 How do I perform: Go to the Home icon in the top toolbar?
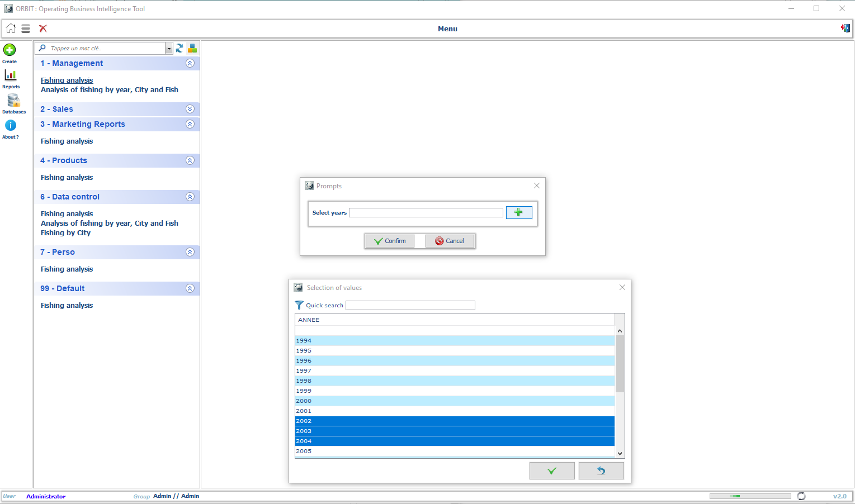click(11, 28)
